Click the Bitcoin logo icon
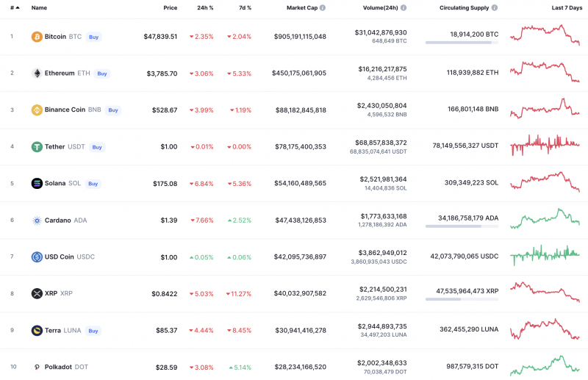The image size is (588, 380). click(37, 37)
